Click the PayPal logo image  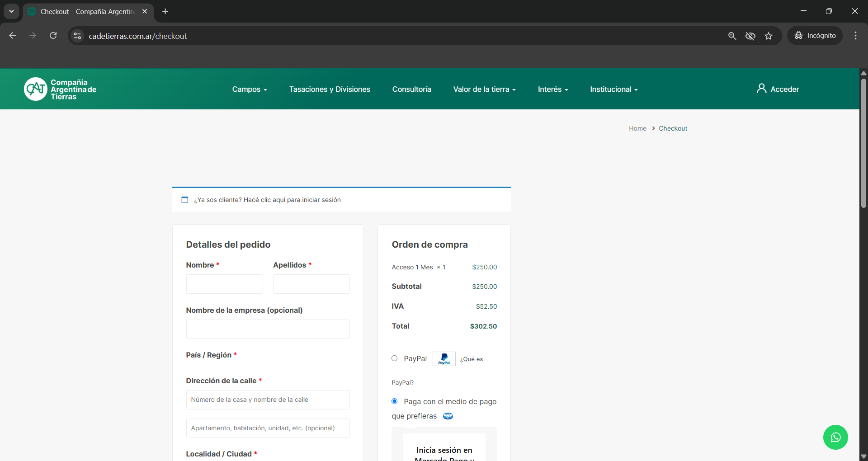pyautogui.click(x=444, y=359)
